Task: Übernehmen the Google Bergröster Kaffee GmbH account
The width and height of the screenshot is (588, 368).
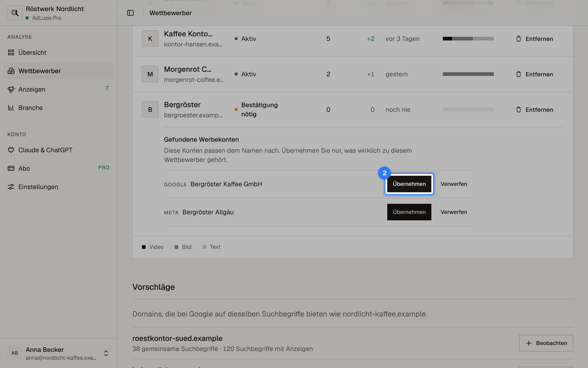Action: (x=409, y=184)
